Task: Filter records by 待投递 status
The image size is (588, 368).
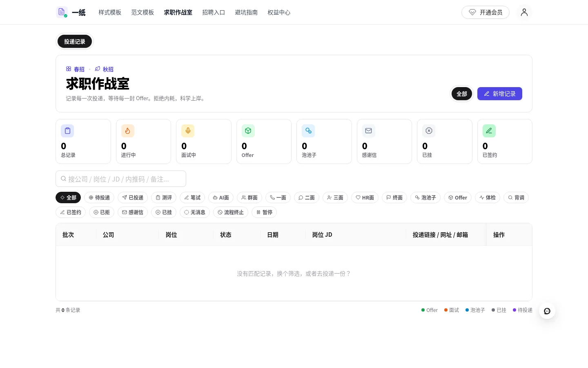Action: point(99,197)
